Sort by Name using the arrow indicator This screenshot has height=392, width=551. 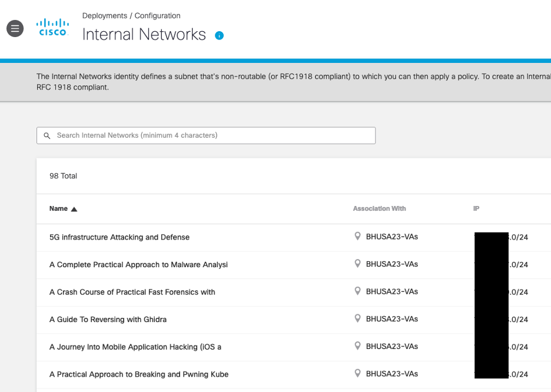[74, 209]
